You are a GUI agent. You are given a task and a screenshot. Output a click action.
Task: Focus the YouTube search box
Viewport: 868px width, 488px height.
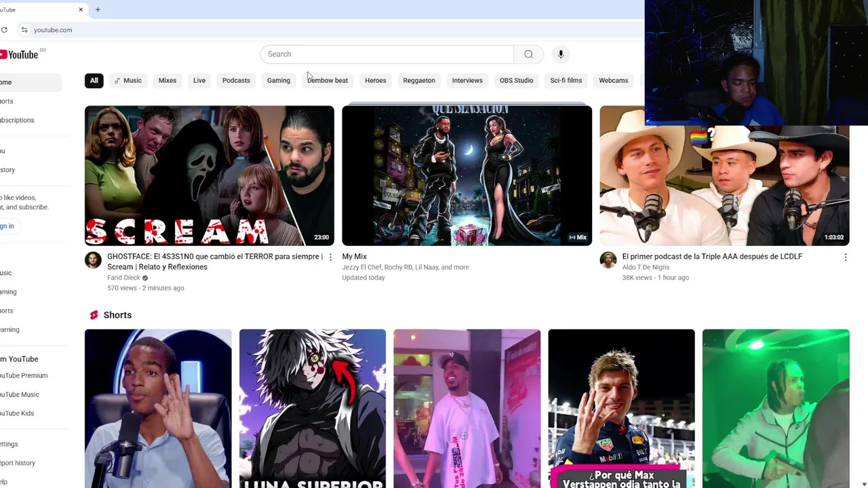[x=387, y=54]
